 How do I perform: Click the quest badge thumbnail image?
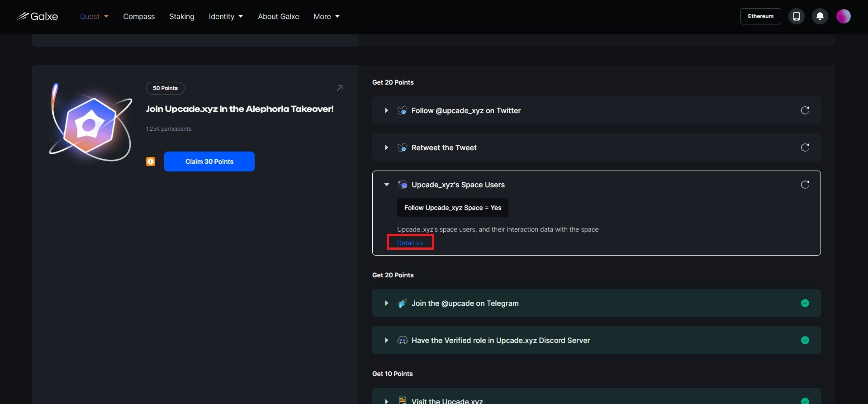[90, 123]
